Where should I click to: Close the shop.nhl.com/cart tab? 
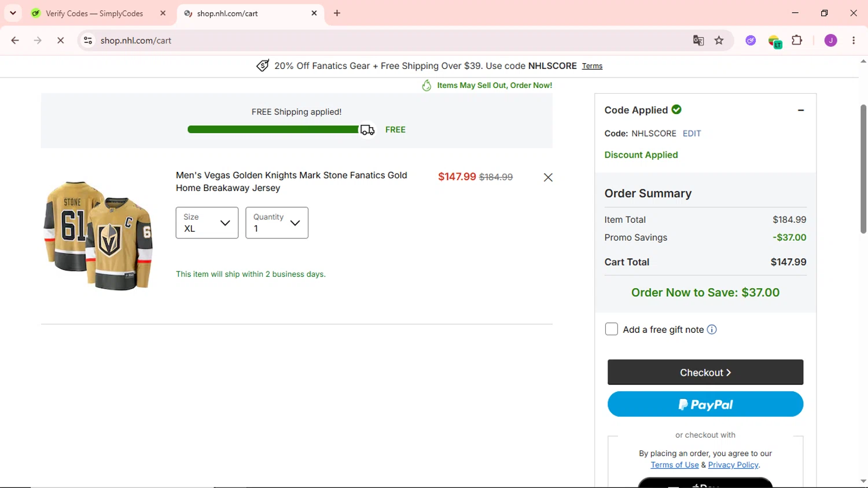coord(314,13)
